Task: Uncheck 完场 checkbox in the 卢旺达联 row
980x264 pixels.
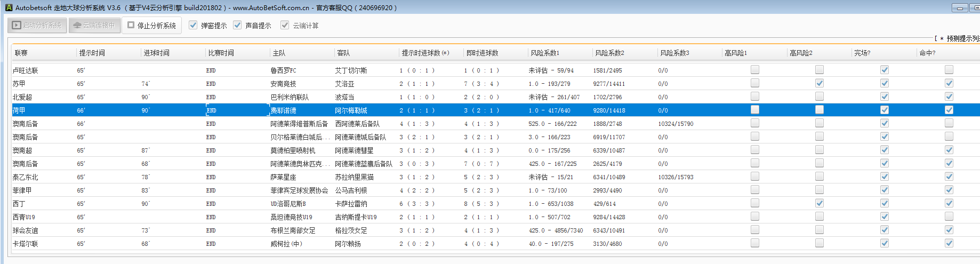Action: click(885, 70)
